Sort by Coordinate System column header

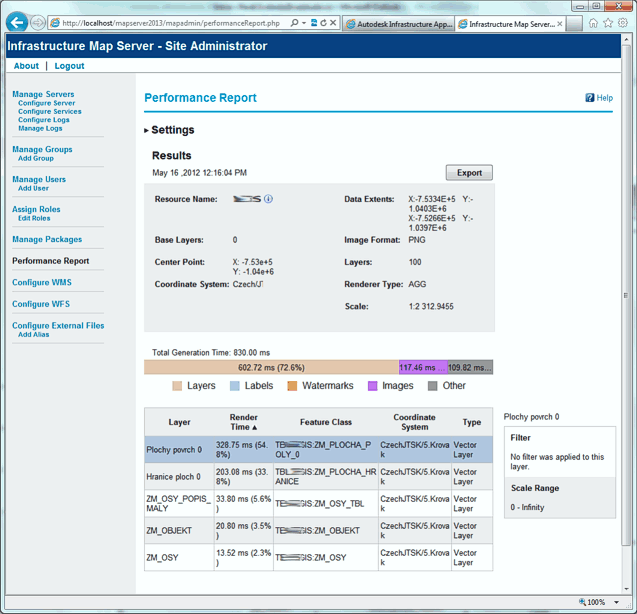[414, 422]
